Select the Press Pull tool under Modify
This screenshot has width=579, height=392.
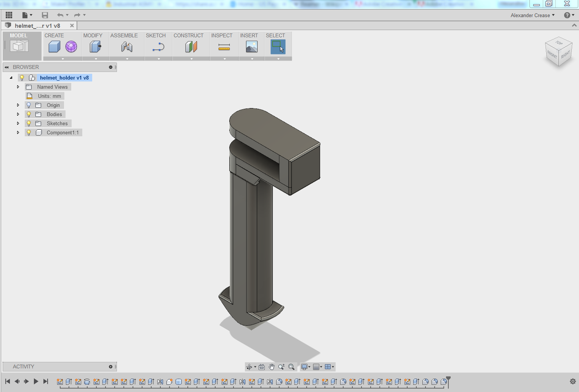pos(95,46)
